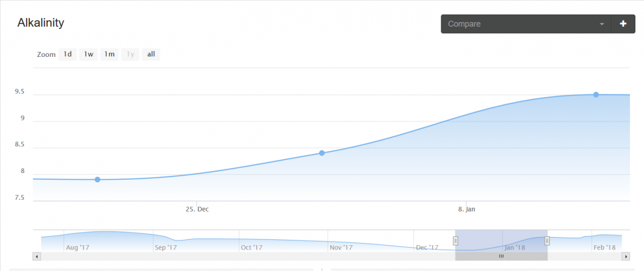Screen dimensions: 644x271
Task: Click the navigator scrollbar left arrow
Action: pos(36,257)
